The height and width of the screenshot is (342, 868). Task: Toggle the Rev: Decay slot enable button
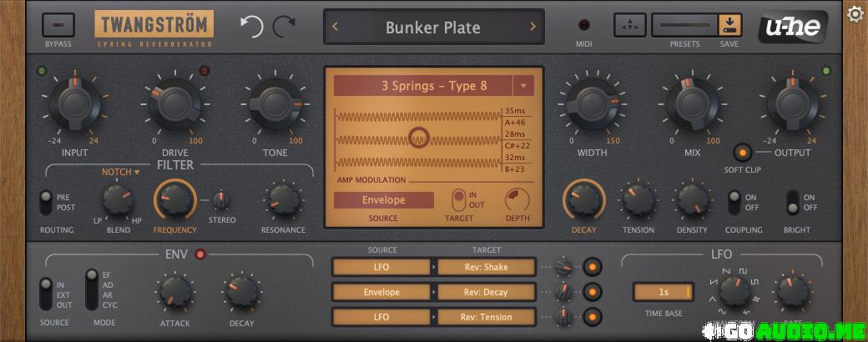[x=593, y=292]
